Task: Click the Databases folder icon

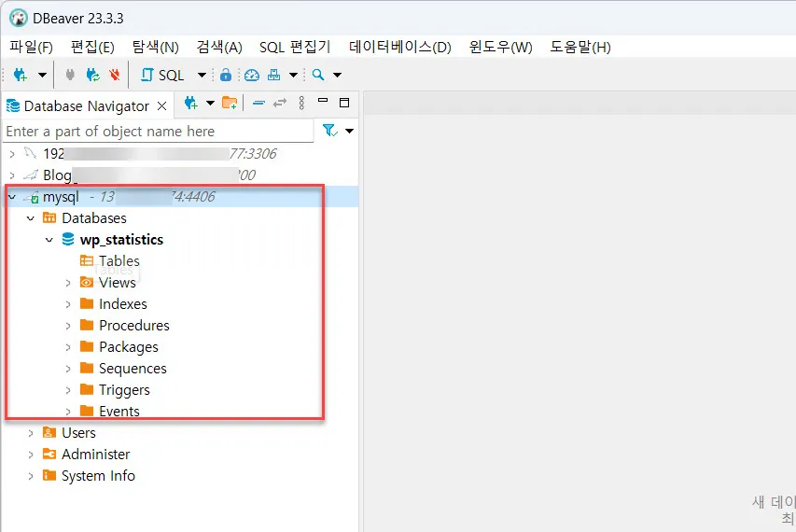Action: (x=49, y=217)
